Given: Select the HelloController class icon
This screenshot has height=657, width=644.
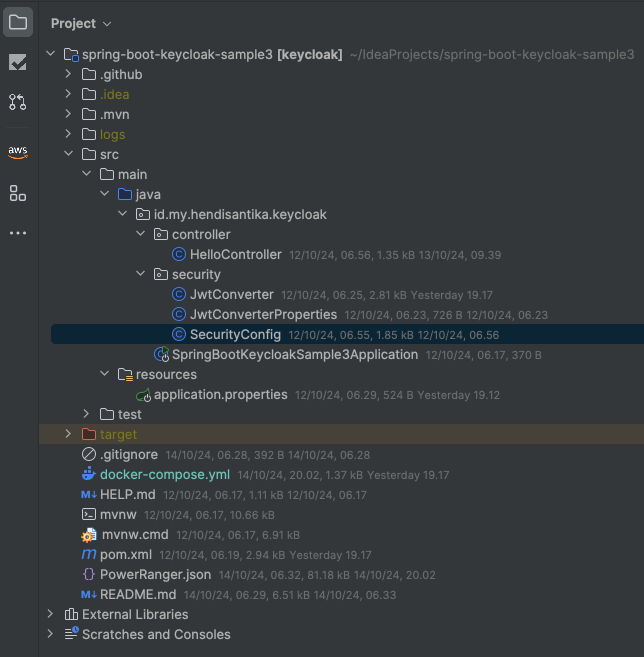Looking at the screenshot, I should coord(179,254).
